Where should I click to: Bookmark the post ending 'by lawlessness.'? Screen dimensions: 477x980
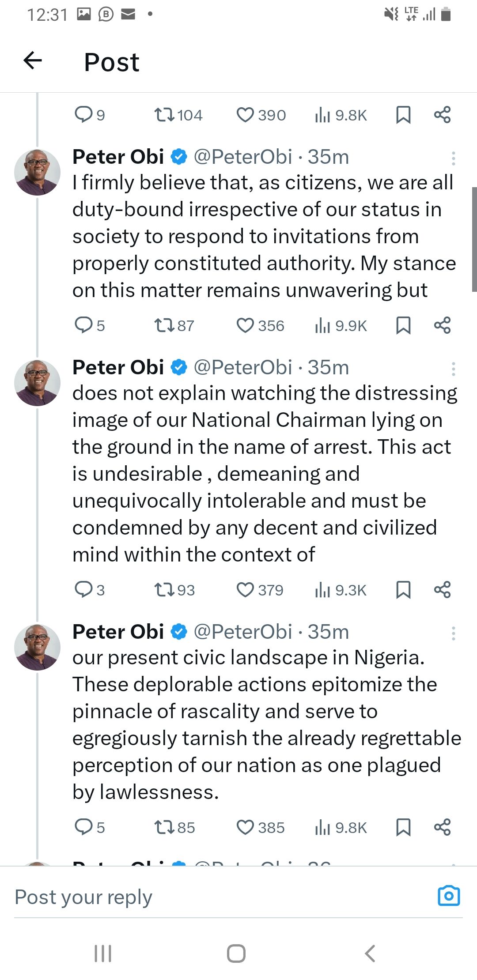point(403,827)
